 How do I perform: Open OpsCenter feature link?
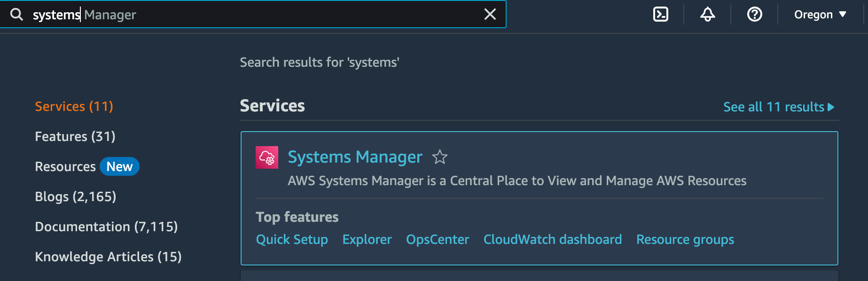coord(438,240)
